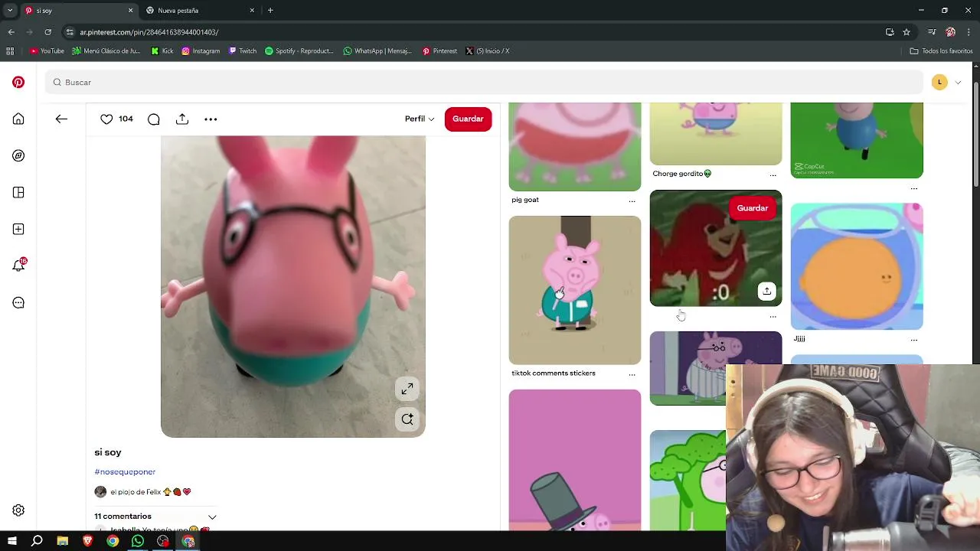Open WhatsApp from the taskbar
The height and width of the screenshot is (551, 980).
(138, 541)
